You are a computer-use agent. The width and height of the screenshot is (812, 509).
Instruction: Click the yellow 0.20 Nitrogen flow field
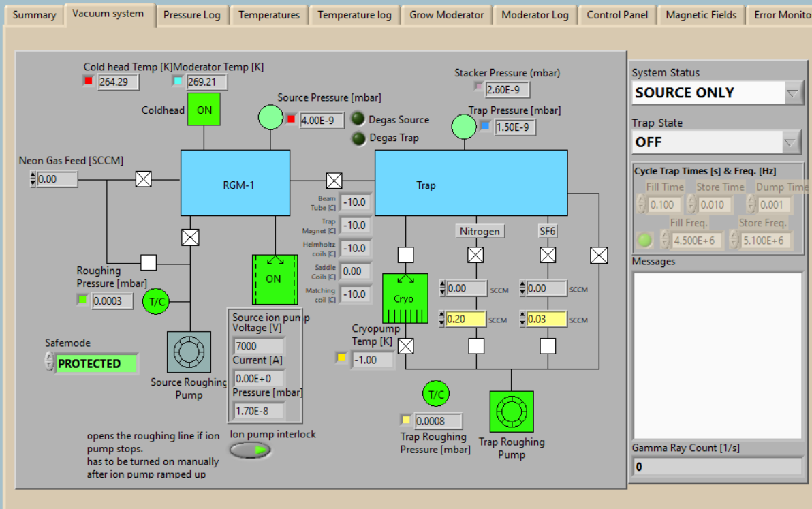click(465, 319)
